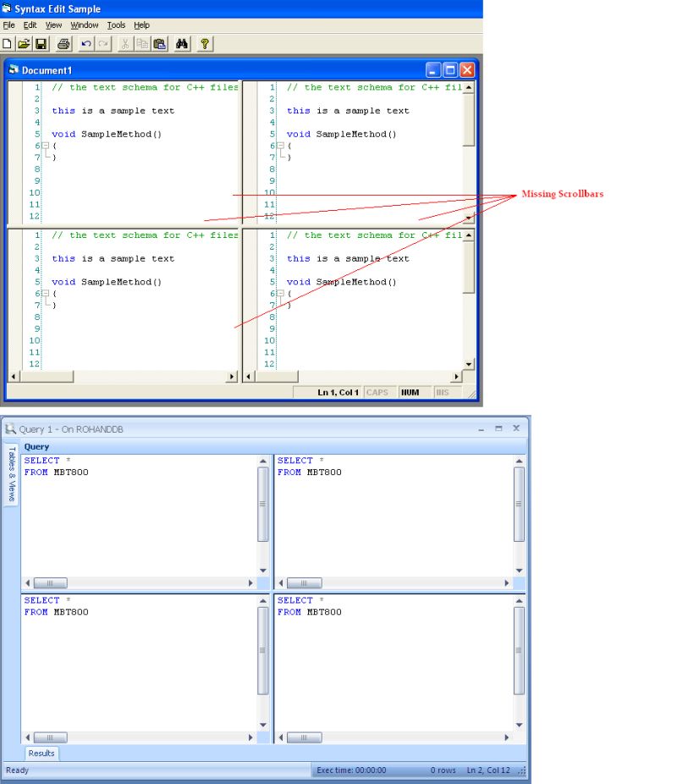Click 'SELECT *' text in bottom-right query pane
Viewport: 677px width, 784px height.
pyautogui.click(x=300, y=600)
